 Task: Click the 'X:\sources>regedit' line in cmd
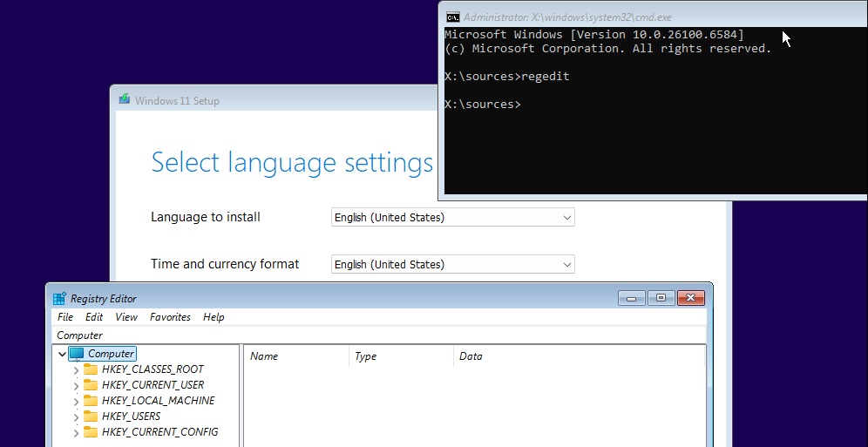tap(507, 77)
